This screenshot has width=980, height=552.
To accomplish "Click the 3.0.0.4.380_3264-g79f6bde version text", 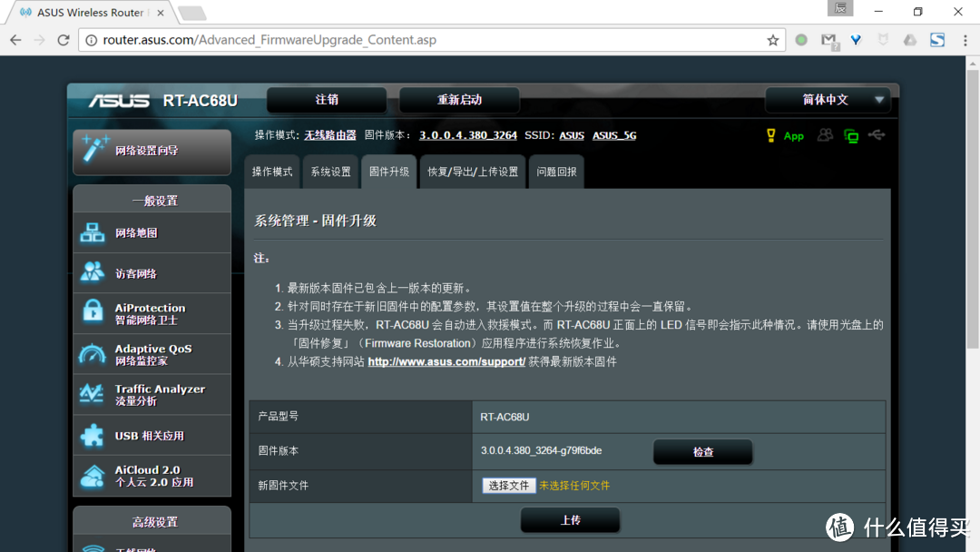I will (x=541, y=450).
